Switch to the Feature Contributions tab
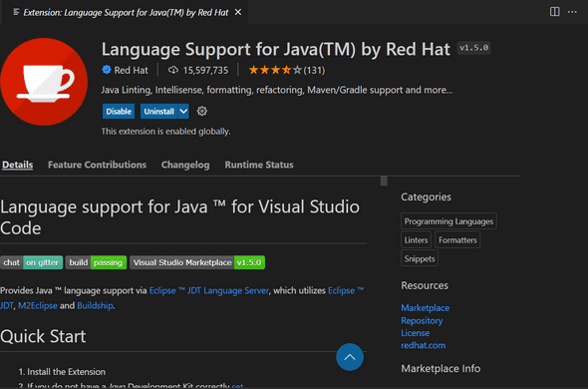Viewport: 588px width, 389px height. pos(97,165)
